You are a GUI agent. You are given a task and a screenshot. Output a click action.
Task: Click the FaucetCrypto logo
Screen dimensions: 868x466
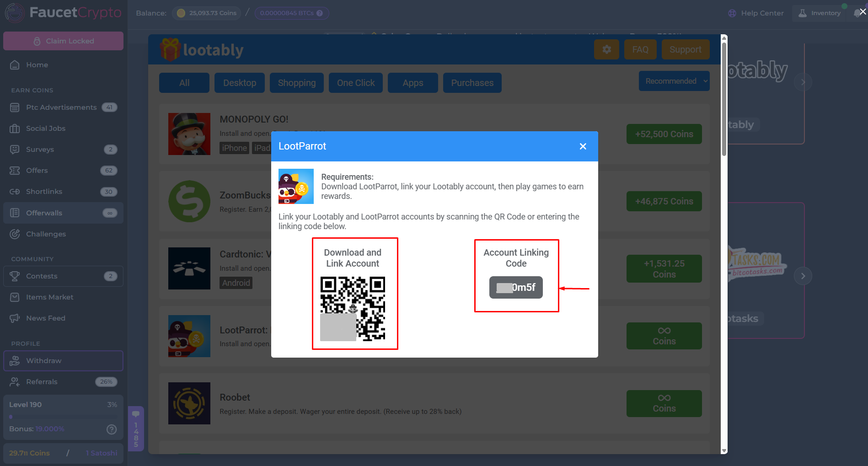63,13
